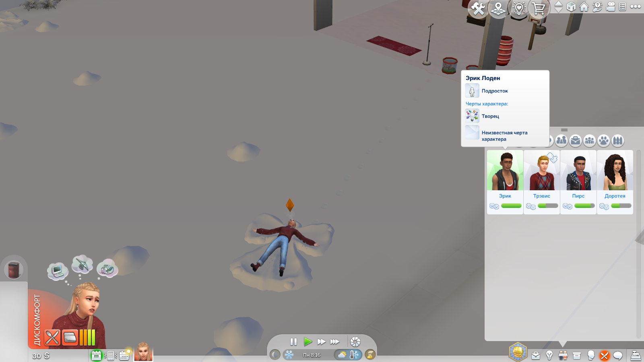Open the Career panel tab
Viewport: 644px width, 362px height.
536,356
